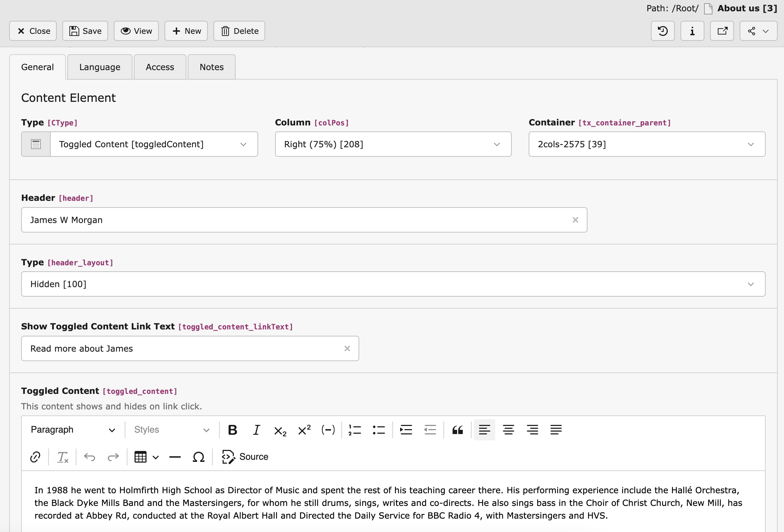
Task: Clear the James W Morgan header field
Action: [x=575, y=220]
